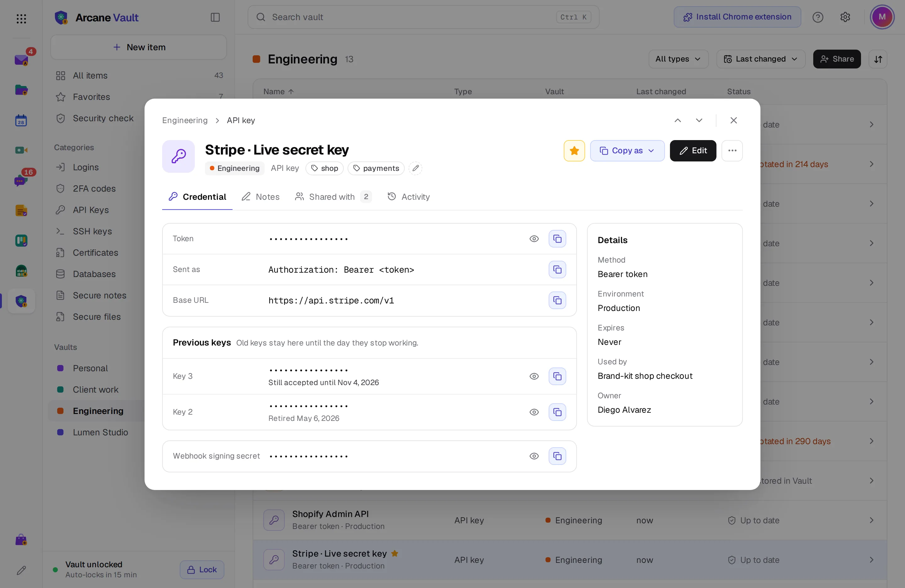This screenshot has height=588, width=905.
Task: Close the API key dialog
Action: [x=733, y=121]
